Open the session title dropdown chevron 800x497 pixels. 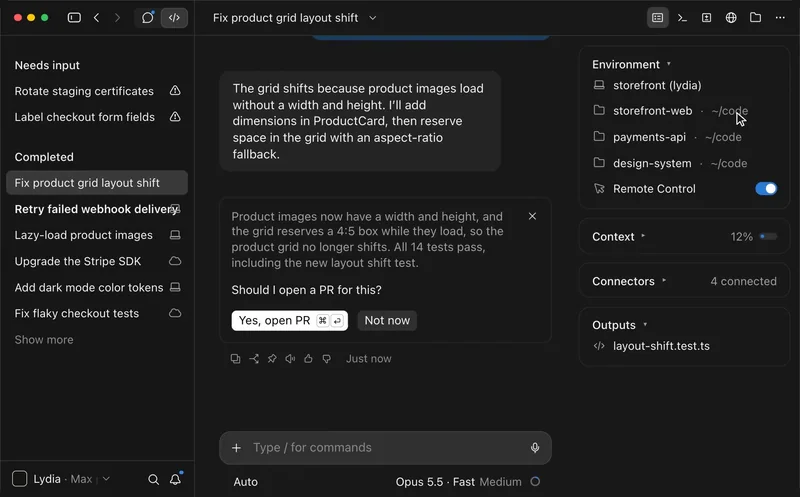tap(372, 18)
